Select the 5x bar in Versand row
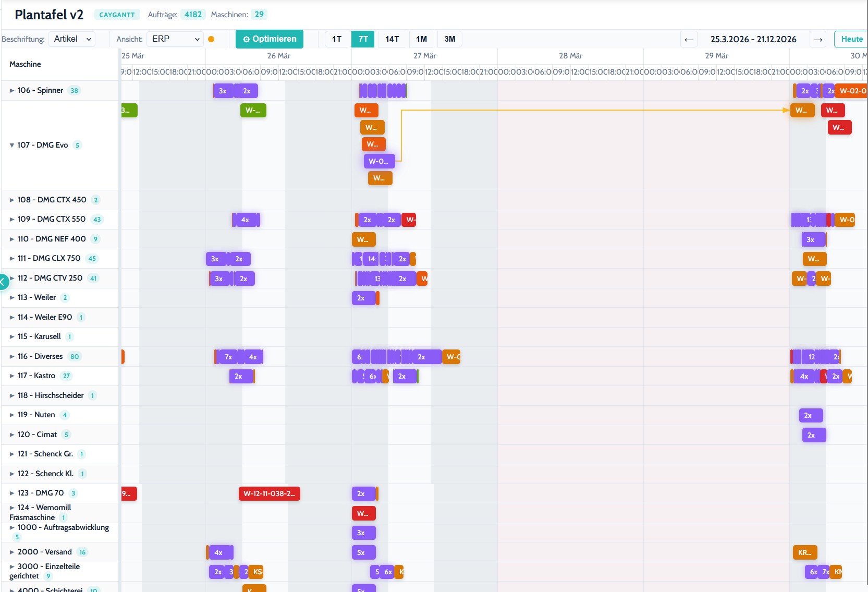The image size is (868, 592). (x=363, y=552)
